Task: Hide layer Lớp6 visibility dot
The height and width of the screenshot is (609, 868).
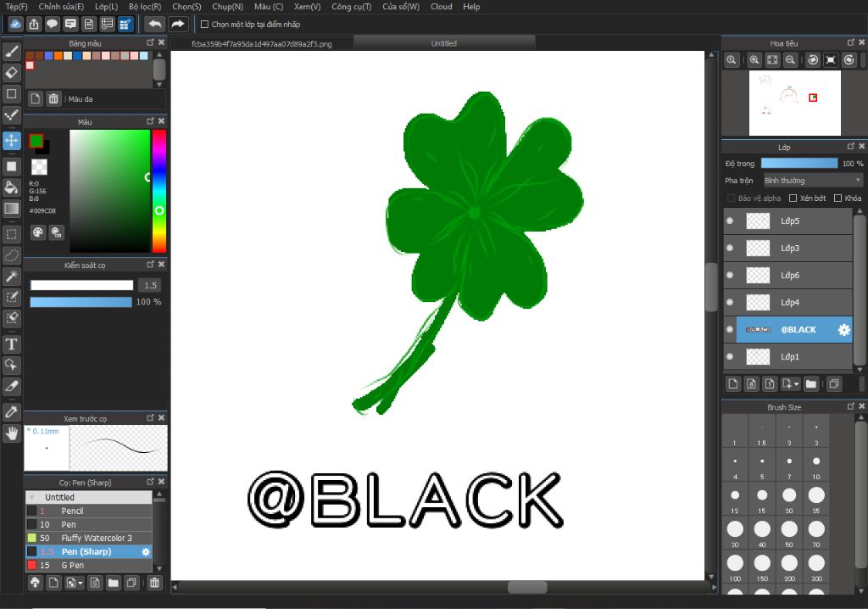Action: pyautogui.click(x=730, y=275)
